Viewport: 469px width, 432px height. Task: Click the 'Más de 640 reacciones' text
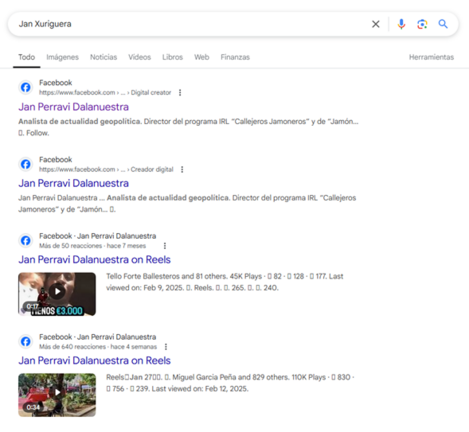pyautogui.click(x=72, y=347)
